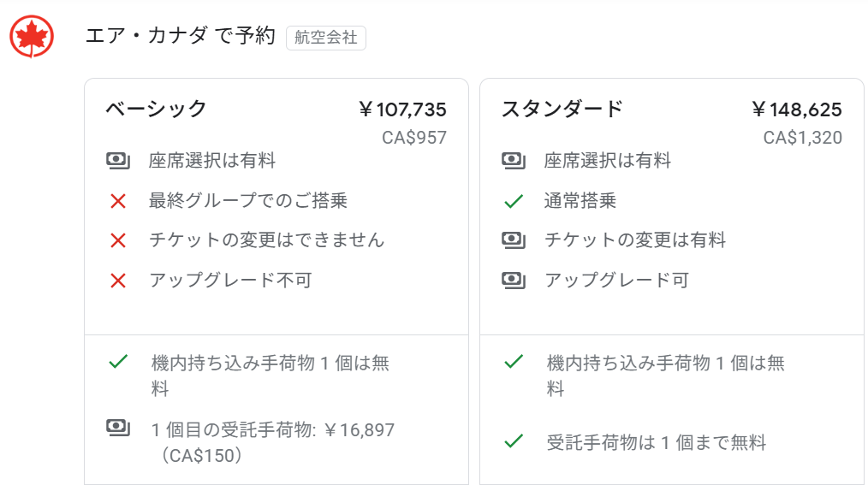Image resolution: width=868 pixels, height=485 pixels.
Task: Click the fee icon beside アップグレード可
Action: click(514, 280)
